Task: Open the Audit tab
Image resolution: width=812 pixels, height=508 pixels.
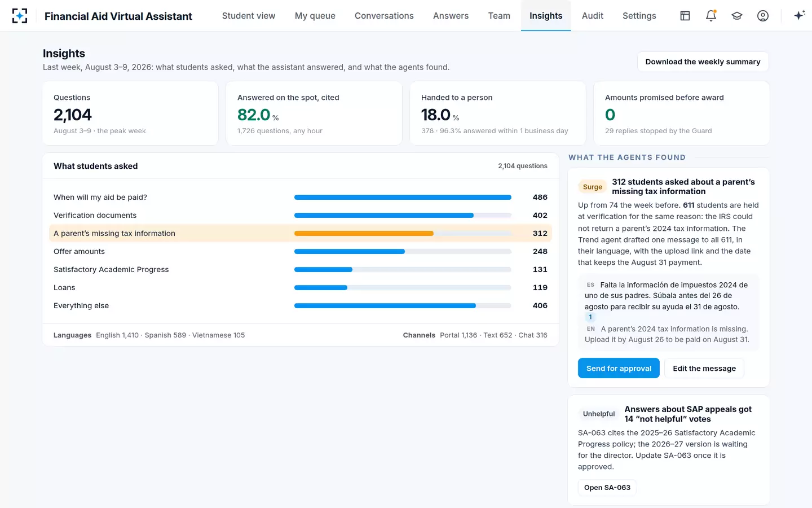Action: tap(593, 16)
